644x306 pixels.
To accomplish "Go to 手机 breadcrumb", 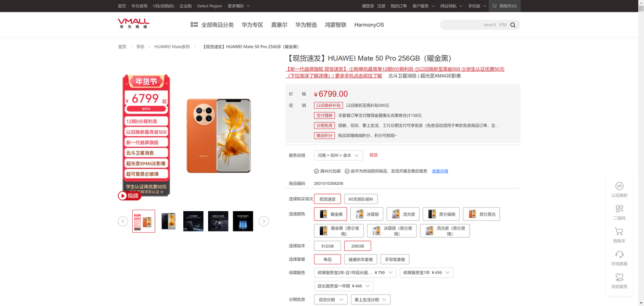I will pos(141,47).
